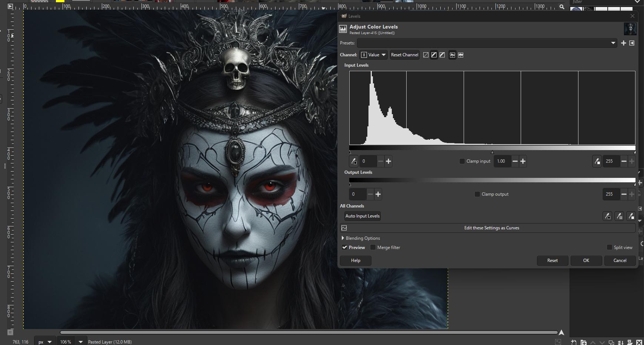The image size is (644, 345).
Task: Switch to the logarithmic histogram icon
Action: tap(461, 55)
